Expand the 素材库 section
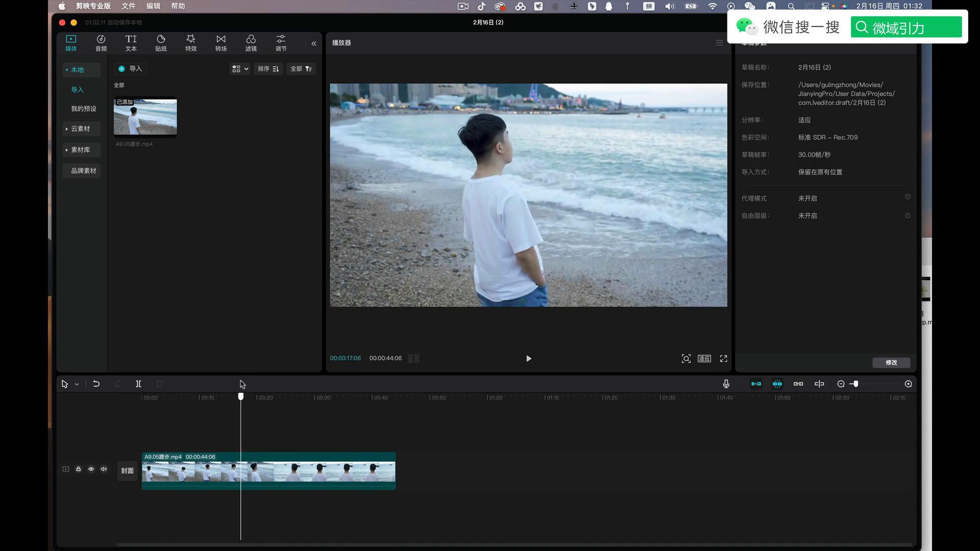 point(81,149)
